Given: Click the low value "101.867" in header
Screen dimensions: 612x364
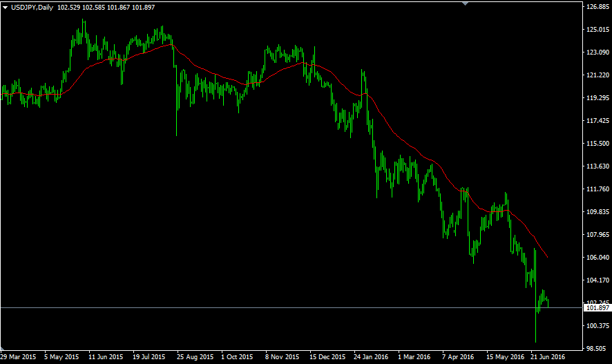Looking at the screenshot, I should point(118,8).
